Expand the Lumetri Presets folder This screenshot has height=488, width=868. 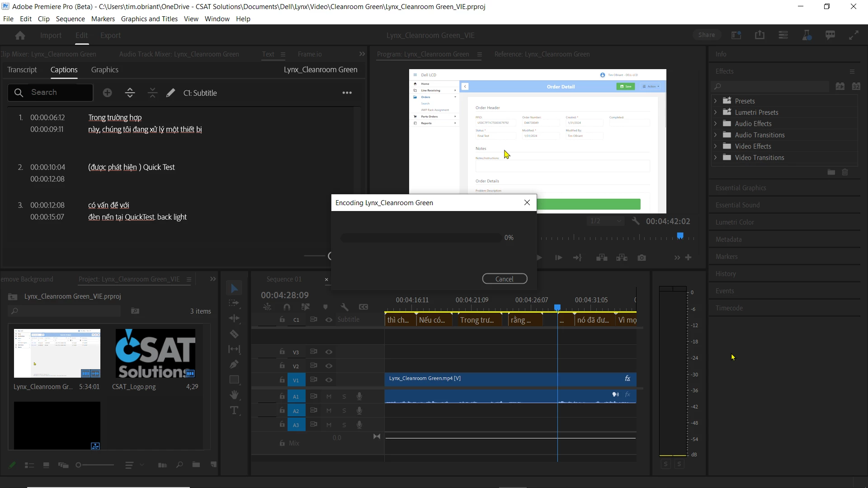(715, 112)
